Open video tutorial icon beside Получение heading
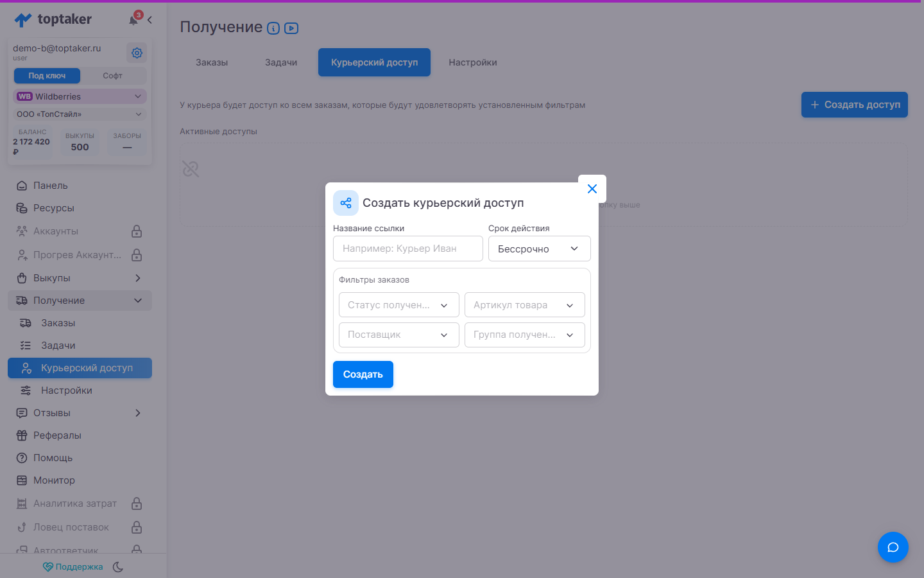This screenshot has height=578, width=924. (x=291, y=28)
